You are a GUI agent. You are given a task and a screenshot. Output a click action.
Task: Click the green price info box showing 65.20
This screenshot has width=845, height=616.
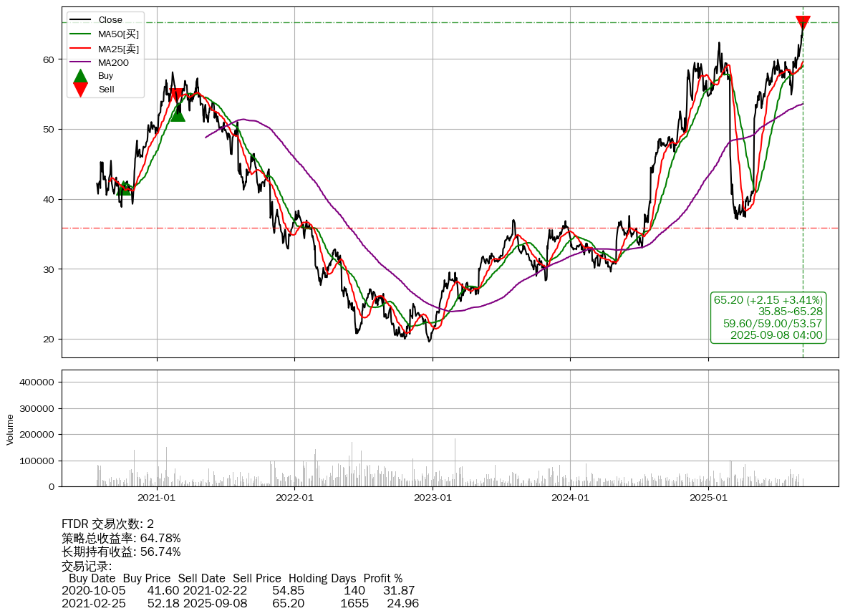click(768, 317)
